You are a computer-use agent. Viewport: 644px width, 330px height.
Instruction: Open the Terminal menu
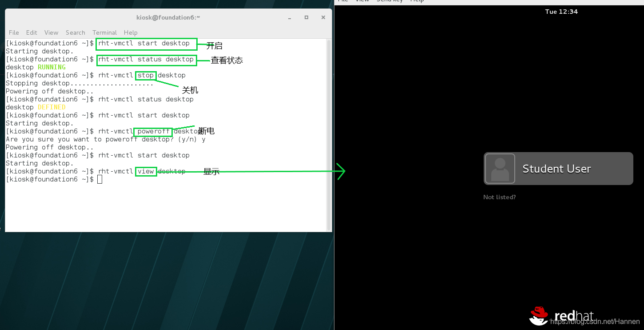(104, 32)
